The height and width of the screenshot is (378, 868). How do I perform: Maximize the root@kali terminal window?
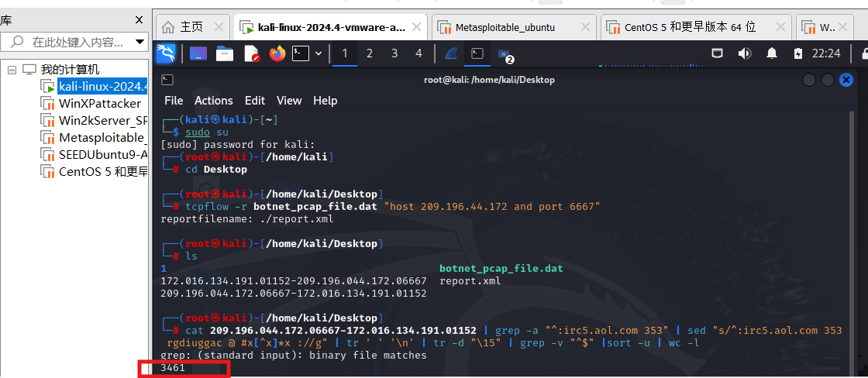(828, 81)
